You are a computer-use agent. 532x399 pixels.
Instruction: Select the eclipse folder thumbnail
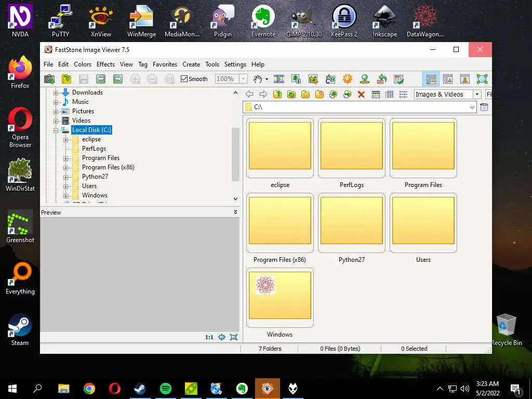click(x=280, y=148)
